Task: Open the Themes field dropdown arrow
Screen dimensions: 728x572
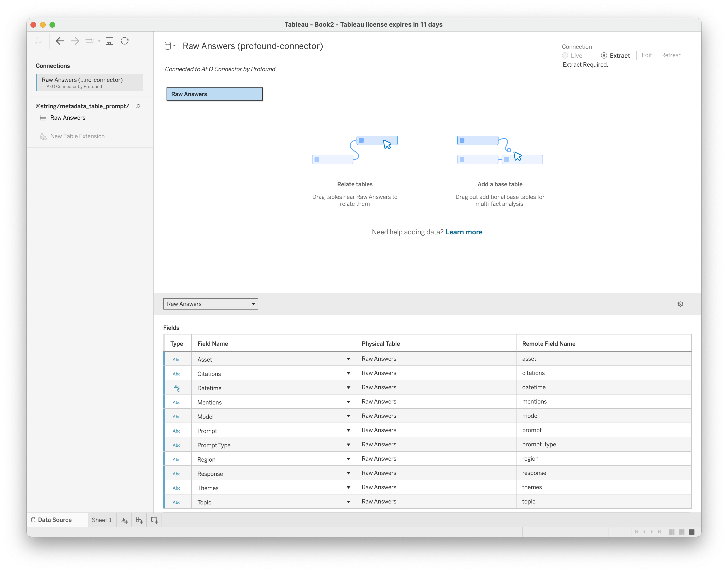Action: pyautogui.click(x=348, y=488)
